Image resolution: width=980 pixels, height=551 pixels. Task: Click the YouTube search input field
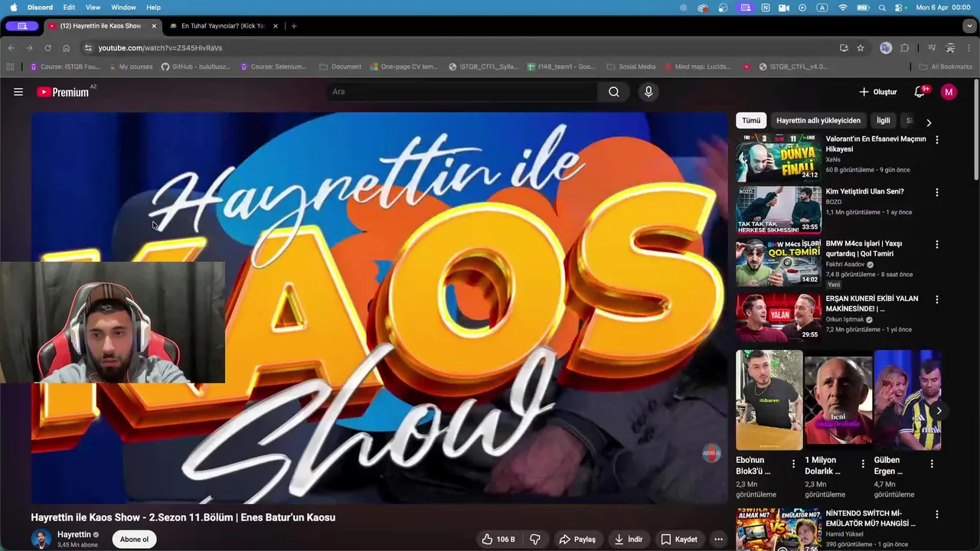pyautogui.click(x=462, y=92)
